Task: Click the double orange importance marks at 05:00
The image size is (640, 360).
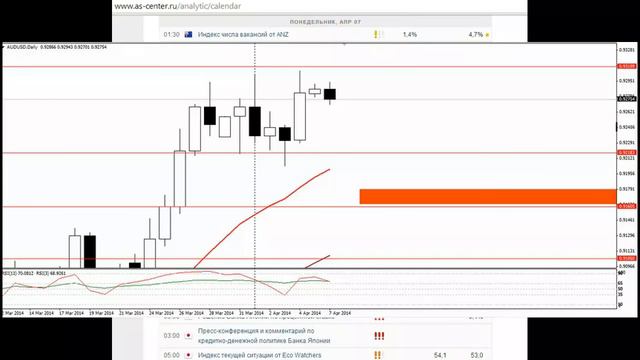Action: 378,355
